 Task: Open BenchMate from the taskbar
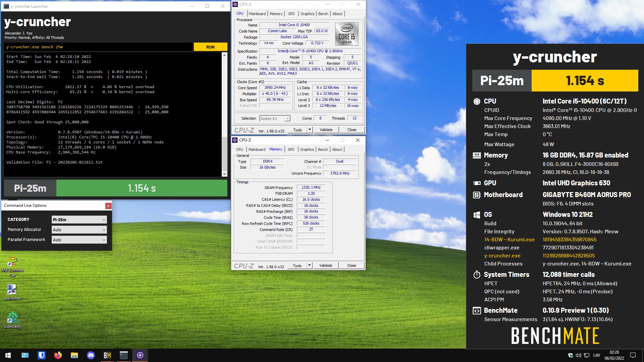107,355
